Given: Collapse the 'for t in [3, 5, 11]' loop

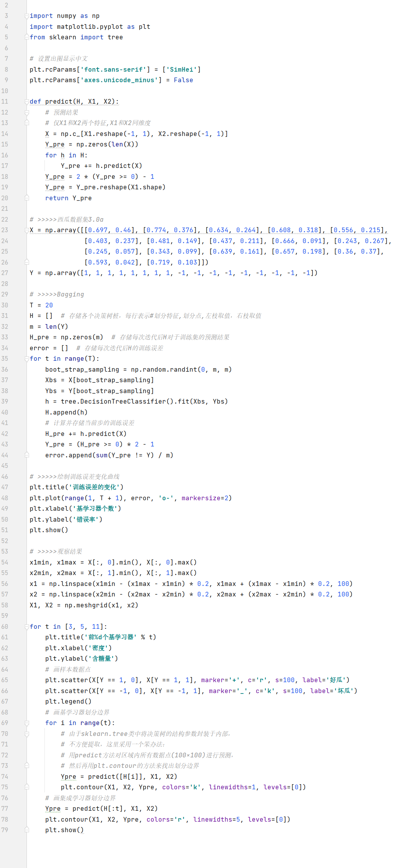Looking at the screenshot, I should point(27,627).
